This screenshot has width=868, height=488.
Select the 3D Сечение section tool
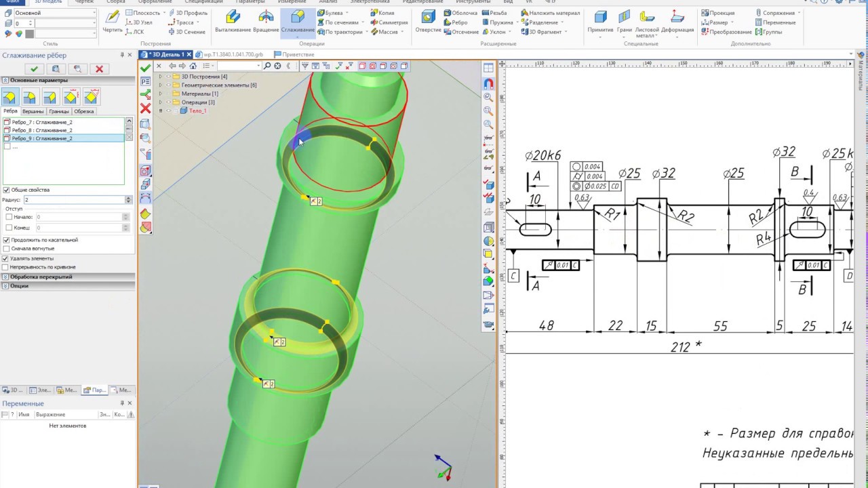pos(186,32)
